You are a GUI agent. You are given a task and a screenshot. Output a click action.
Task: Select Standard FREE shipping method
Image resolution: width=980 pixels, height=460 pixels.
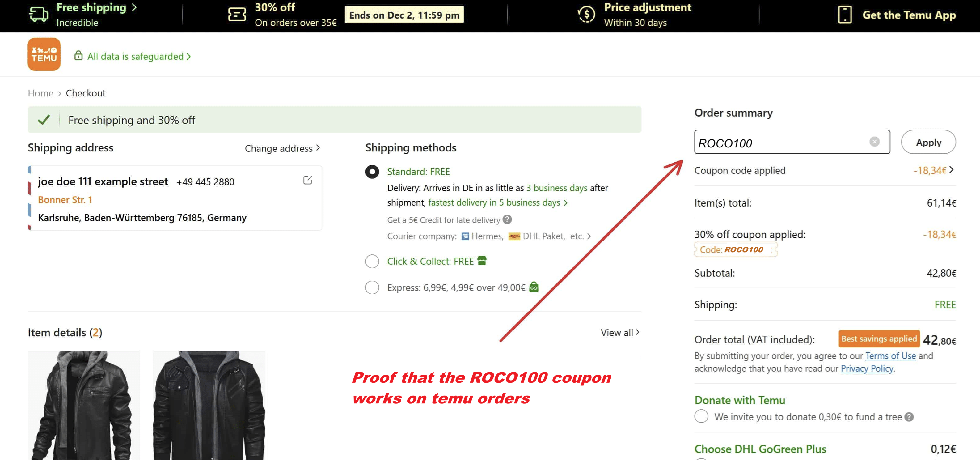372,172
